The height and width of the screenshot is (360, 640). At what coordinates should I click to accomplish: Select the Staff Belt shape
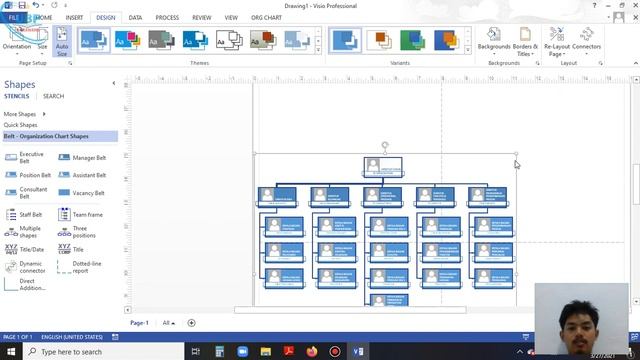tap(23, 215)
